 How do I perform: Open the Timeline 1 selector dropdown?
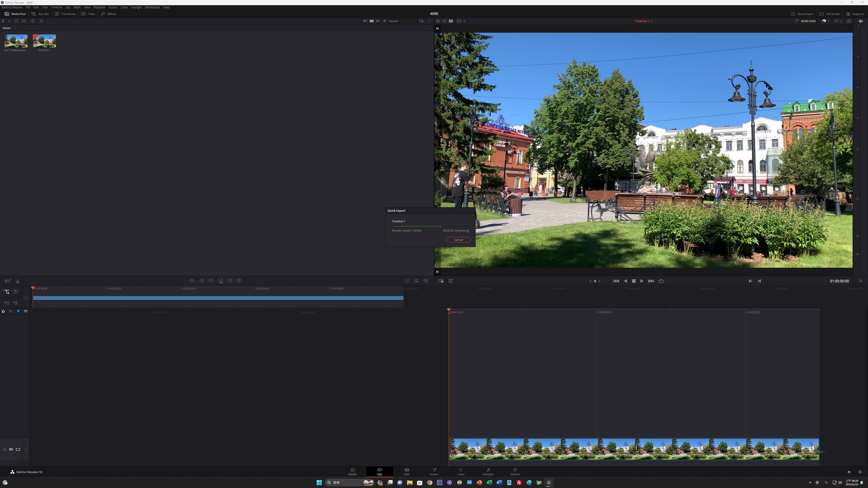pyautogui.click(x=644, y=21)
